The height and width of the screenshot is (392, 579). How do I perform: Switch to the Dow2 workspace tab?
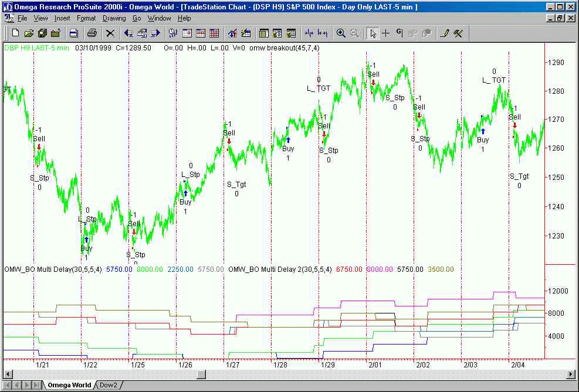pos(108,385)
